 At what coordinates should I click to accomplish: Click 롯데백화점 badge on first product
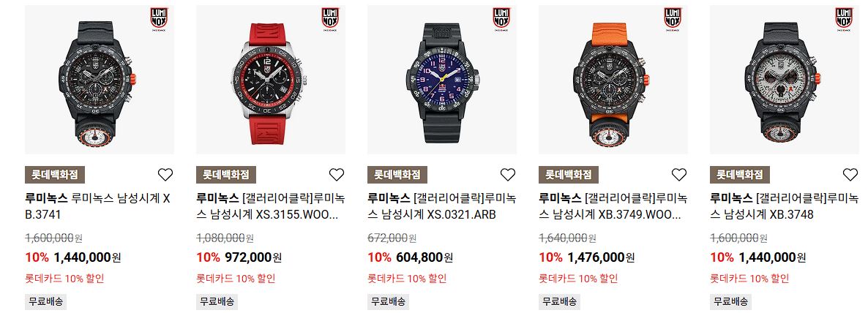coord(55,175)
